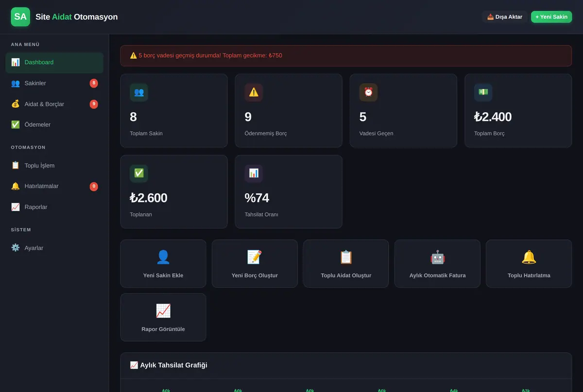Click the Sakinler badge showing 8
The image size is (583, 392).
pos(94,83)
